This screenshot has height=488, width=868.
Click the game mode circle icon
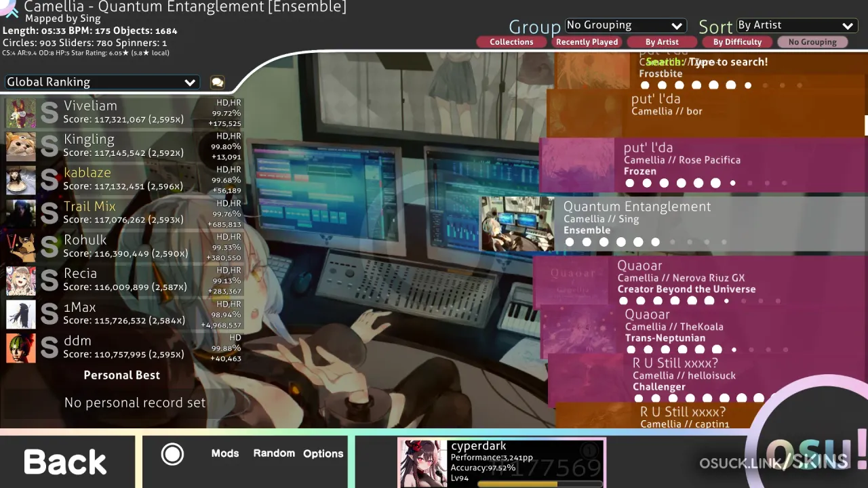[172, 454]
